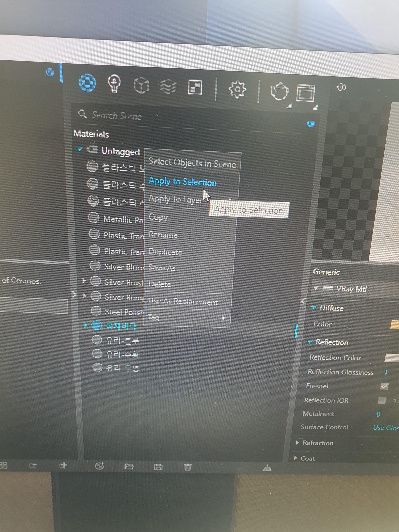The width and height of the screenshot is (399, 532).
Task: Click the tag icon beside Untagged
Action: coord(92,150)
